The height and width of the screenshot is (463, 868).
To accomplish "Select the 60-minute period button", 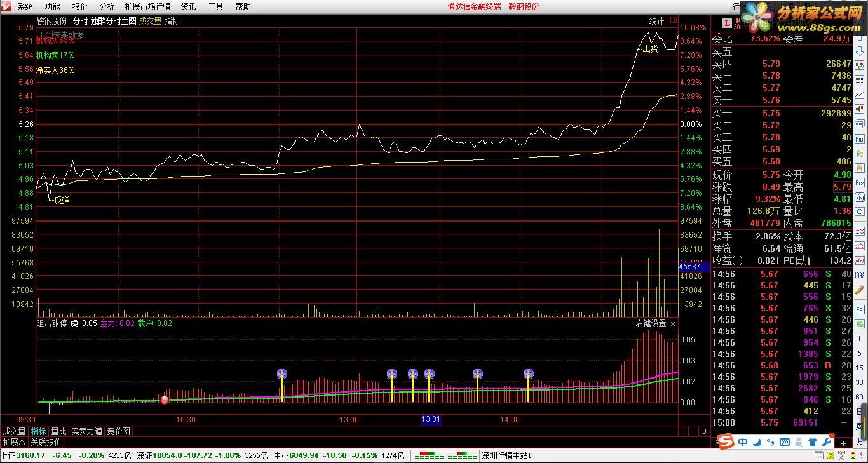I will pyautogui.click(x=860, y=396).
